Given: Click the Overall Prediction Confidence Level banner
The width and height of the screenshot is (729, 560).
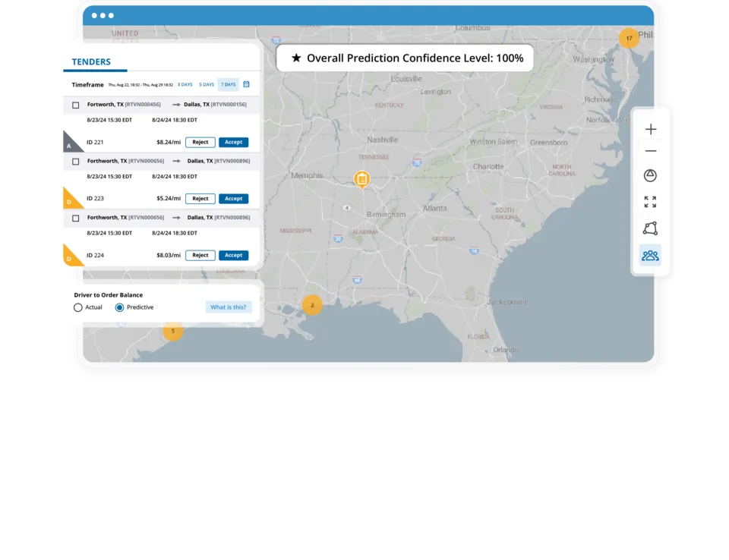Looking at the screenshot, I should pyautogui.click(x=407, y=58).
